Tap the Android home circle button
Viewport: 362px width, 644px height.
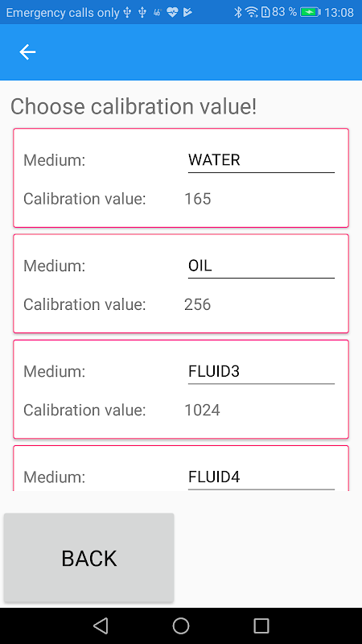[181, 625]
